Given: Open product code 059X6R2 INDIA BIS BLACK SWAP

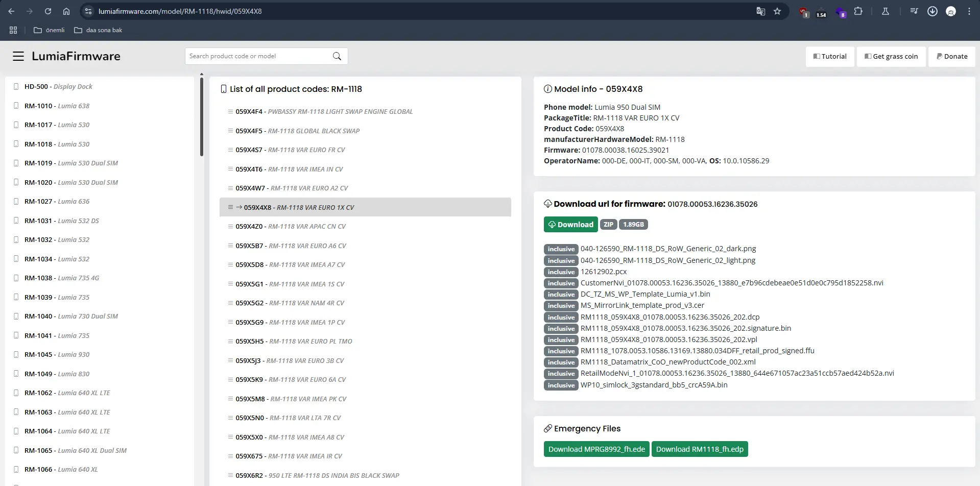Looking at the screenshot, I should (x=317, y=476).
